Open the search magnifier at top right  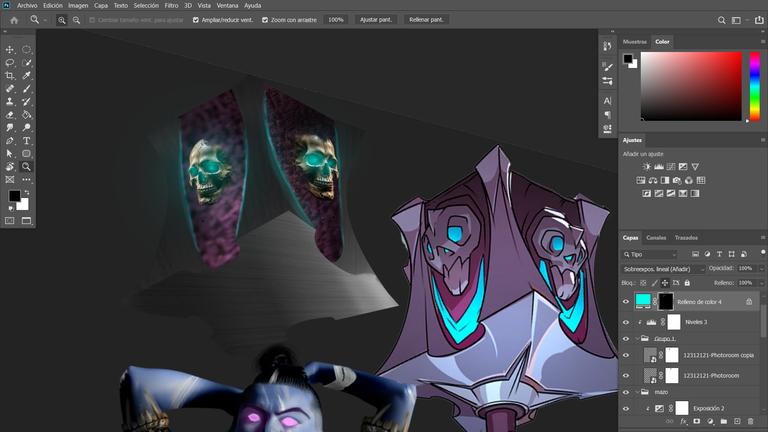pyautogui.click(x=721, y=20)
